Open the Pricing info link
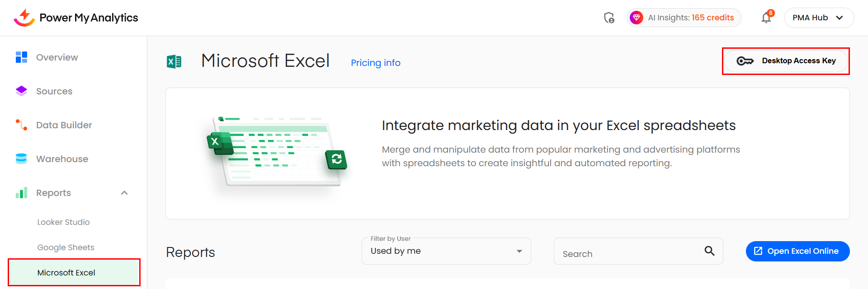The height and width of the screenshot is (289, 868). (376, 63)
